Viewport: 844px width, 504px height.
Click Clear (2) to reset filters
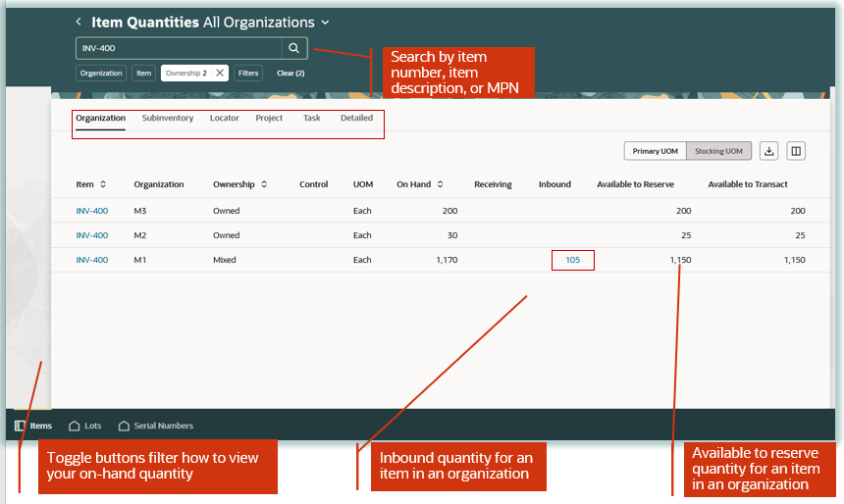tap(290, 74)
